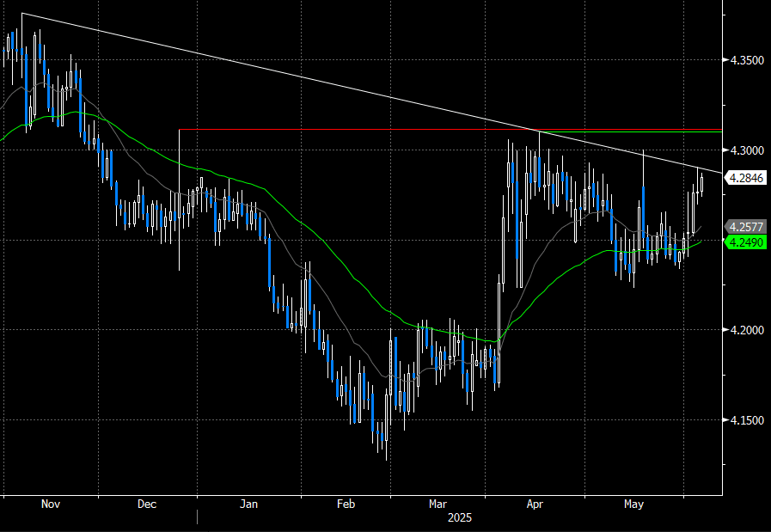Select the May label on time axis
Viewport: 771px width, 532px height.
coord(633,504)
